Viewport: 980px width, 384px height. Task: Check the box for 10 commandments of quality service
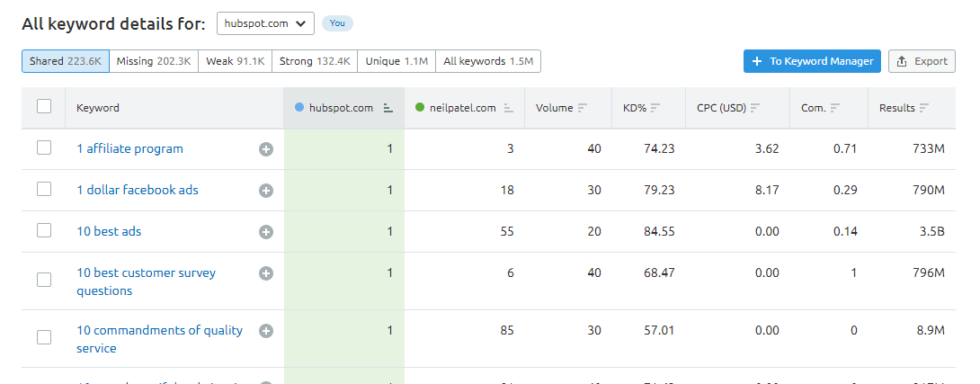coord(44,337)
